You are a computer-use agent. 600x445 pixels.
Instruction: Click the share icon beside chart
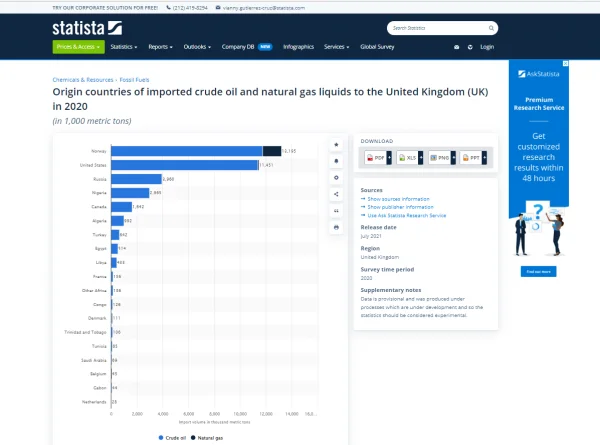(x=336, y=194)
